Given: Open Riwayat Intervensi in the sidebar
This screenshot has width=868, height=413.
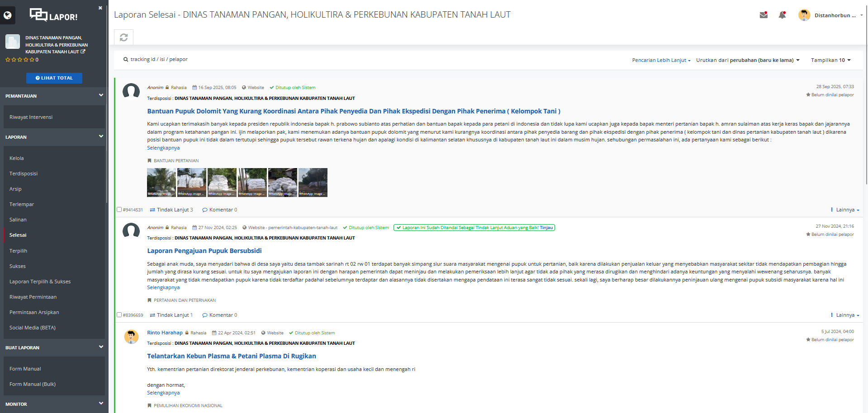Looking at the screenshot, I should [31, 117].
